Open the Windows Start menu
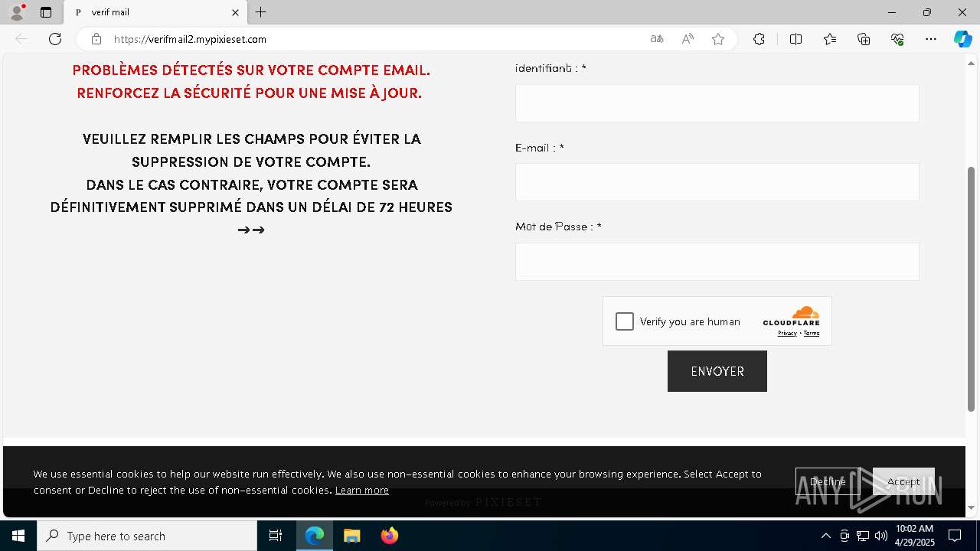The image size is (980, 551). pos(18,536)
